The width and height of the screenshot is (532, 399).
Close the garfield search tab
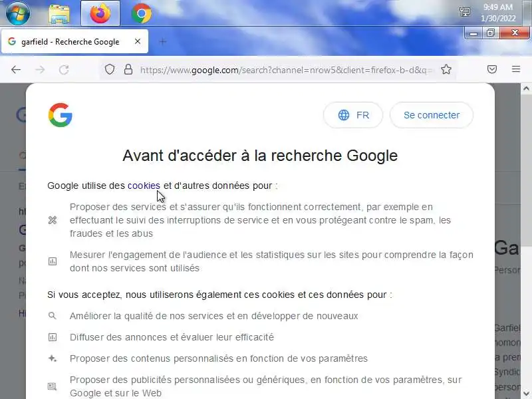tap(138, 41)
